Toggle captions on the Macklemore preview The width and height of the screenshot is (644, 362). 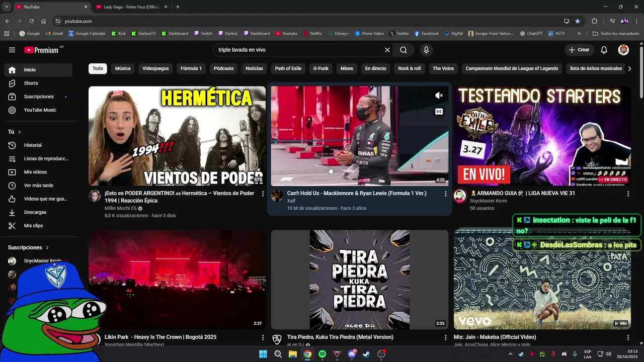tap(439, 112)
